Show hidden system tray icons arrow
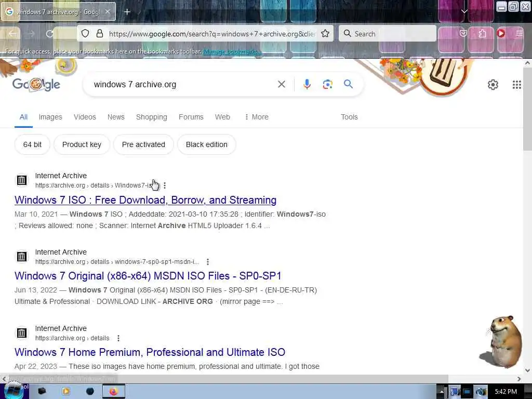 (x=442, y=392)
